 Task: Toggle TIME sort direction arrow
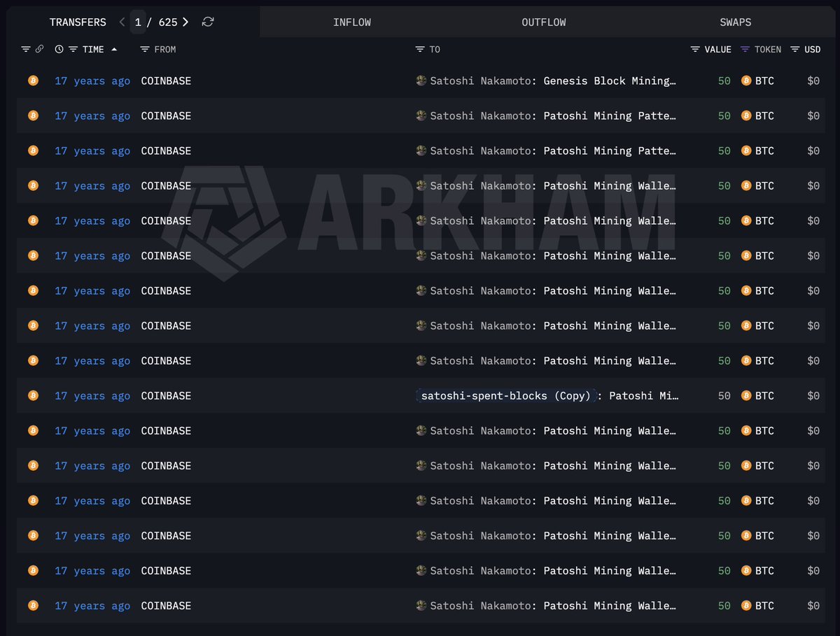(114, 49)
